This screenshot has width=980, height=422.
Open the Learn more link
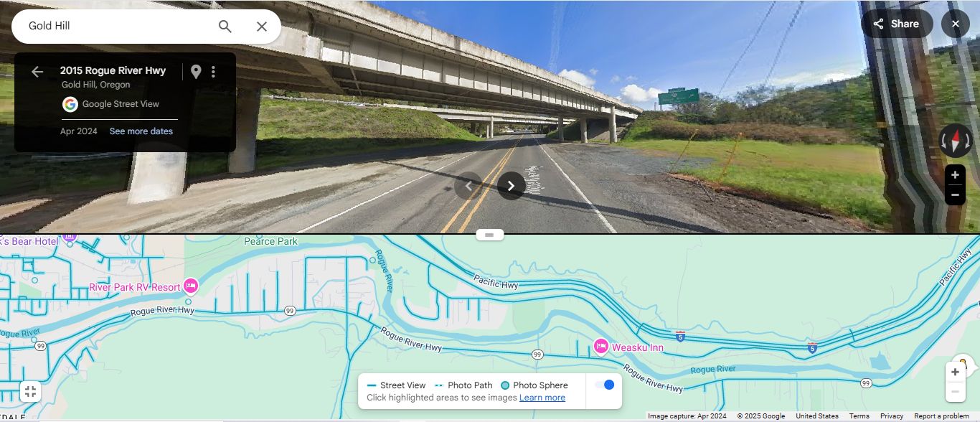click(x=542, y=398)
